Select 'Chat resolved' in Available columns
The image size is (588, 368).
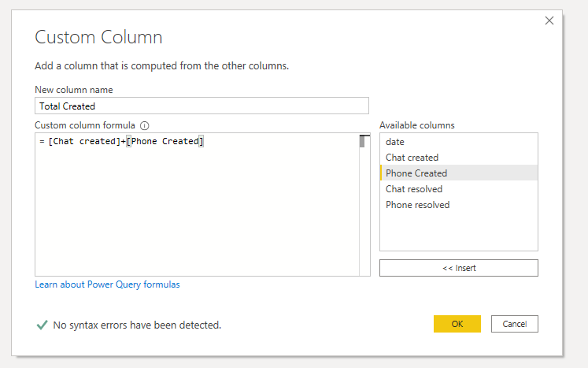pos(459,189)
